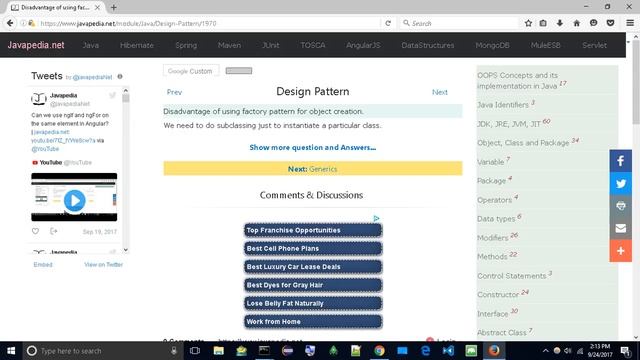The image size is (640, 360).
Task: Open Task View on the taskbar
Action: coord(195,351)
